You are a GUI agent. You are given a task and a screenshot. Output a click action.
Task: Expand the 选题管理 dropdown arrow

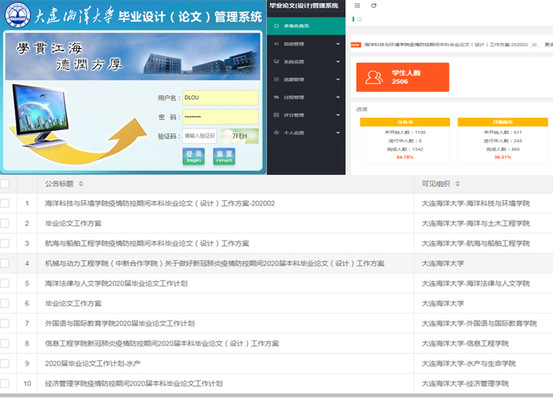[338, 79]
